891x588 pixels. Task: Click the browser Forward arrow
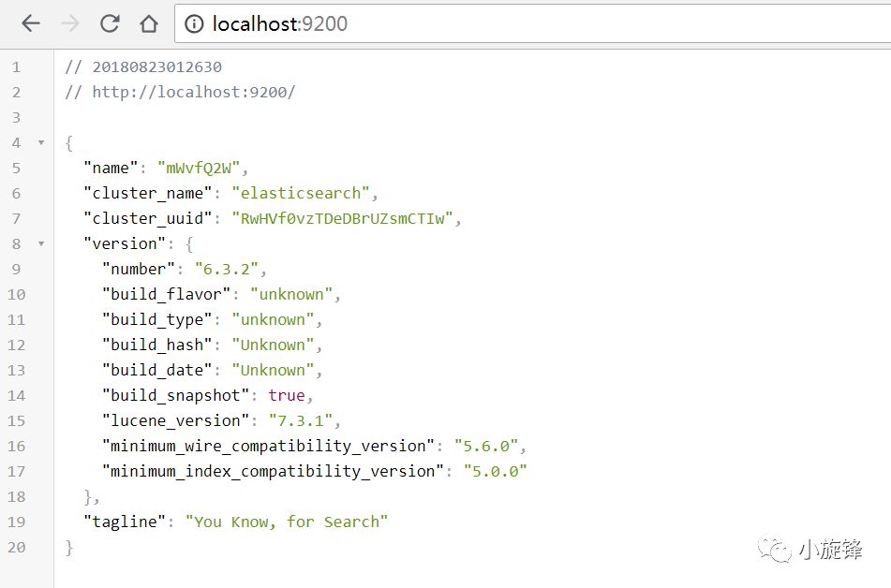70,23
